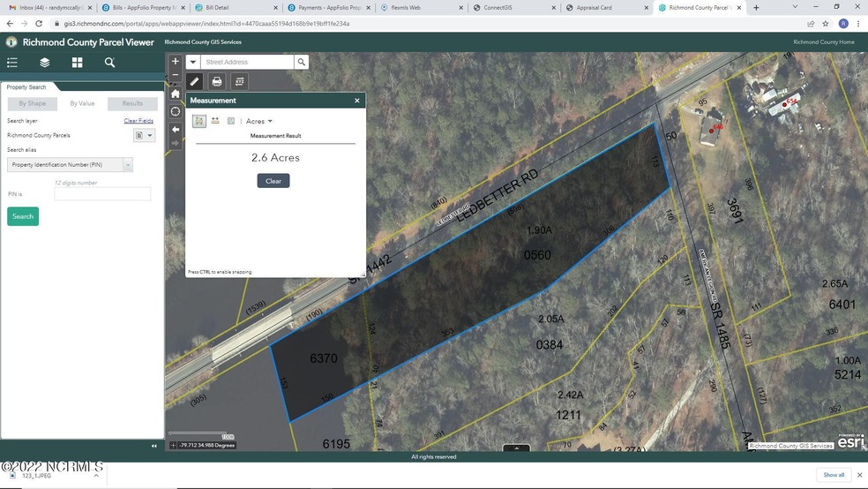Switch to By Value tab
Screen dimensions: 868x489
pos(82,103)
